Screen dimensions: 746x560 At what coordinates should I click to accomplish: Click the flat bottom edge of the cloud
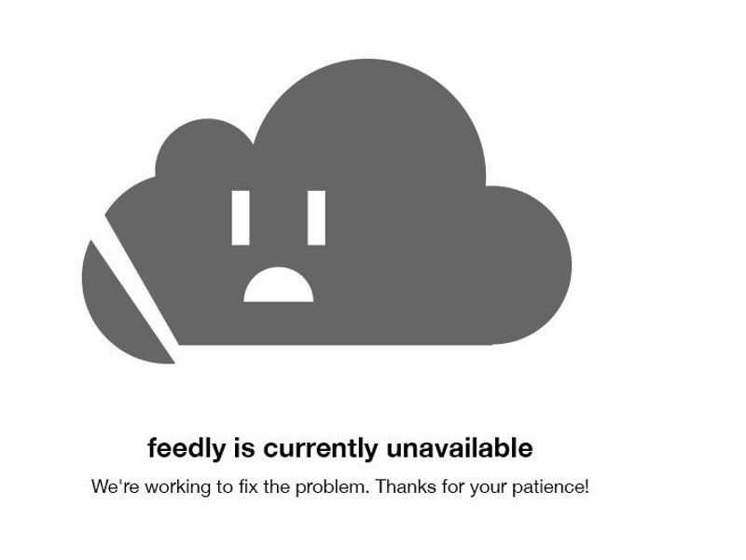click(x=336, y=343)
